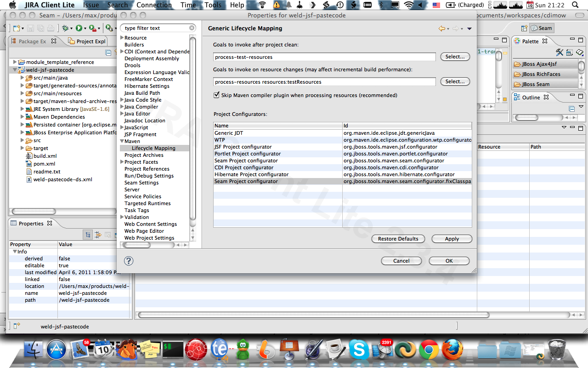Expand the CDI (Context and Dependency) node
Viewport: 588px width, 368px height.
click(122, 52)
